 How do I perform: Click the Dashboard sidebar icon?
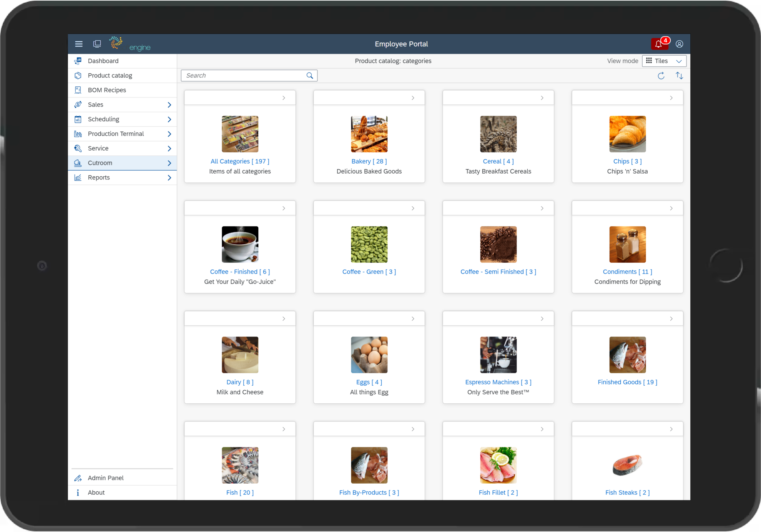(78, 61)
